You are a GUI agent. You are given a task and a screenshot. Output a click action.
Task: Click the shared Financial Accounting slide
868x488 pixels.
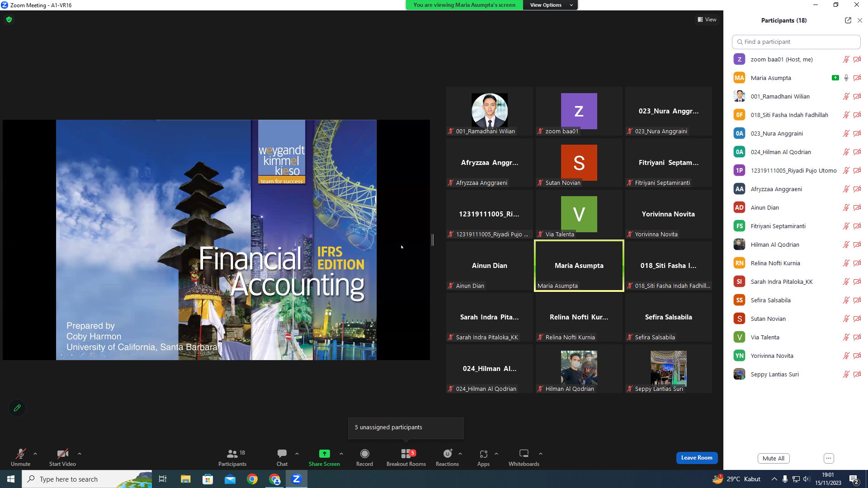pos(216,240)
